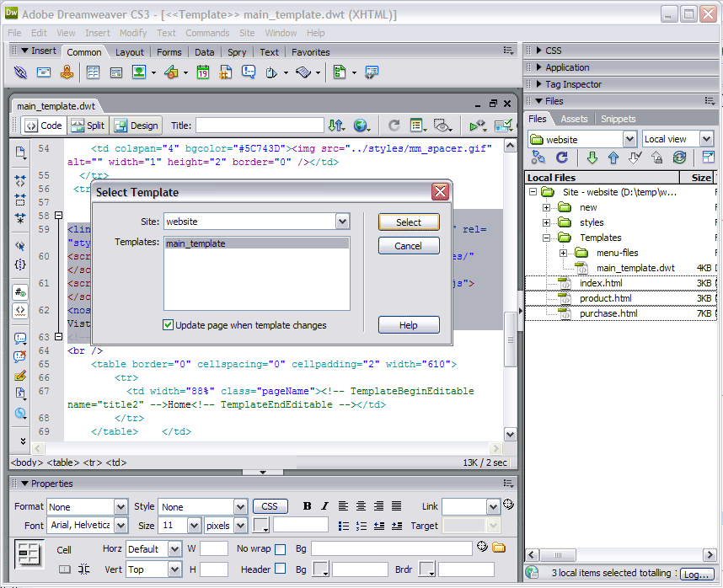
Task: Click Select button in dialog
Action: click(x=409, y=222)
